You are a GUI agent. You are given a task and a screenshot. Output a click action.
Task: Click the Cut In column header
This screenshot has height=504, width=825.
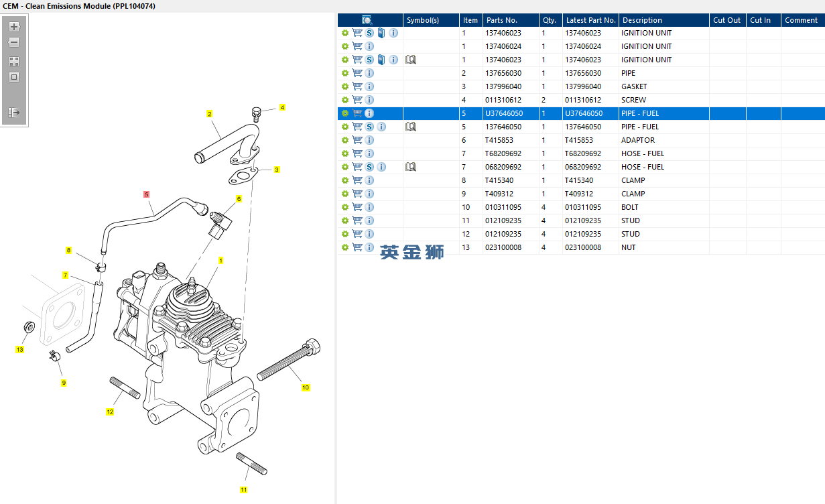coord(763,20)
